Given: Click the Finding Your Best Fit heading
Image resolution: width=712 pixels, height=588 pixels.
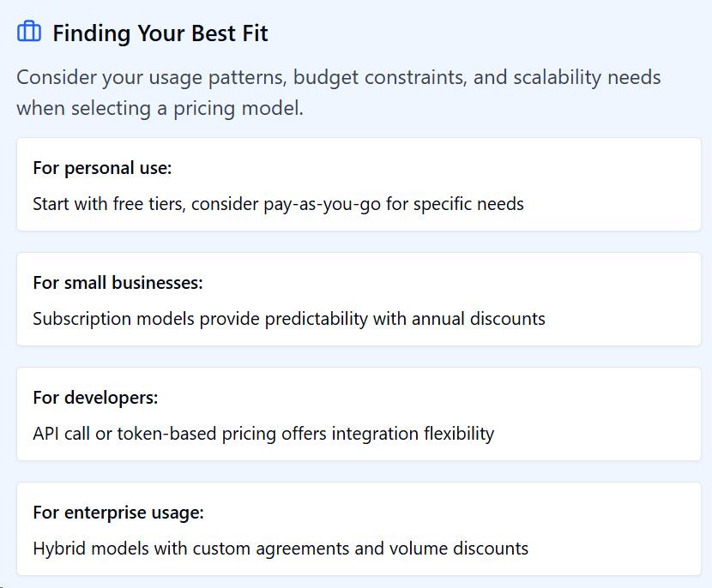Looking at the screenshot, I should (160, 33).
